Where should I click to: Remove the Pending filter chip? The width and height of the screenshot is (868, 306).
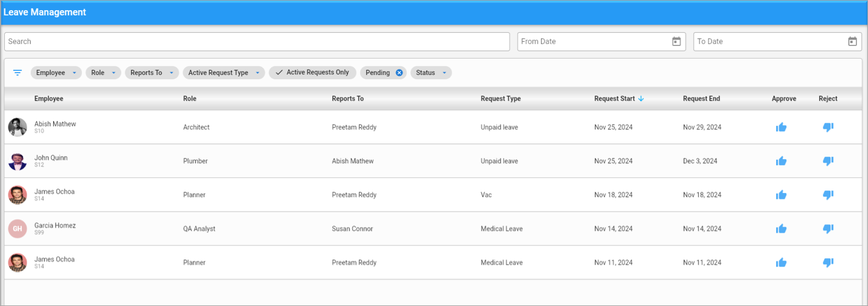[399, 73]
